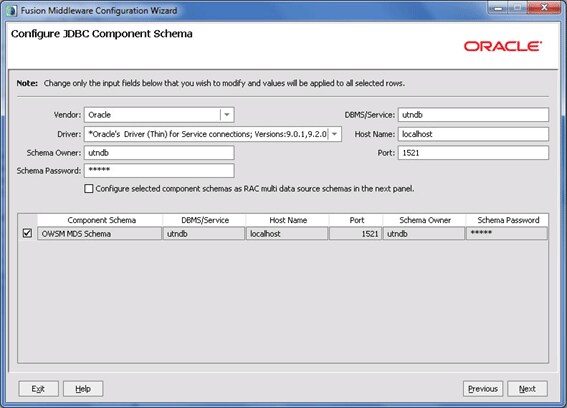Click the masked password cell in table row
The image size is (567, 408).
click(x=507, y=234)
